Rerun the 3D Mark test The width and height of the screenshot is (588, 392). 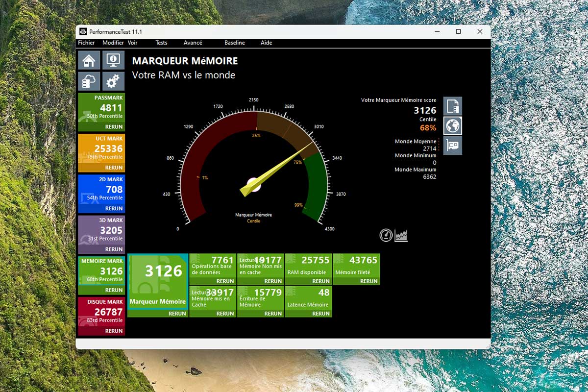[114, 249]
